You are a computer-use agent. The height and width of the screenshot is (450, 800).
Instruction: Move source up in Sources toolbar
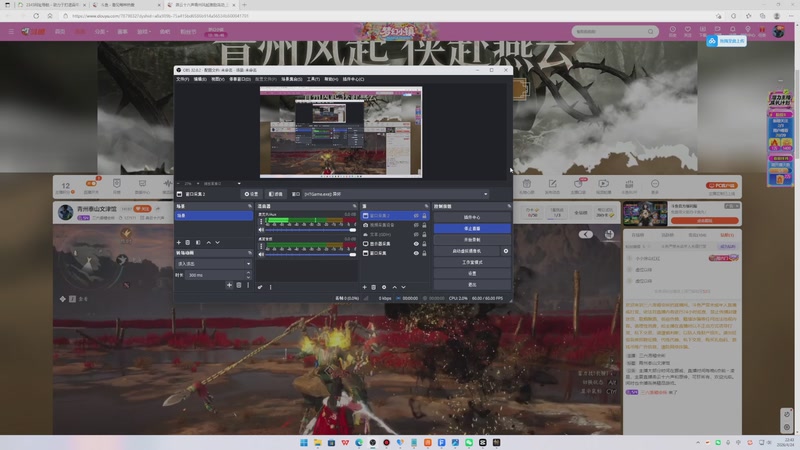(x=394, y=287)
